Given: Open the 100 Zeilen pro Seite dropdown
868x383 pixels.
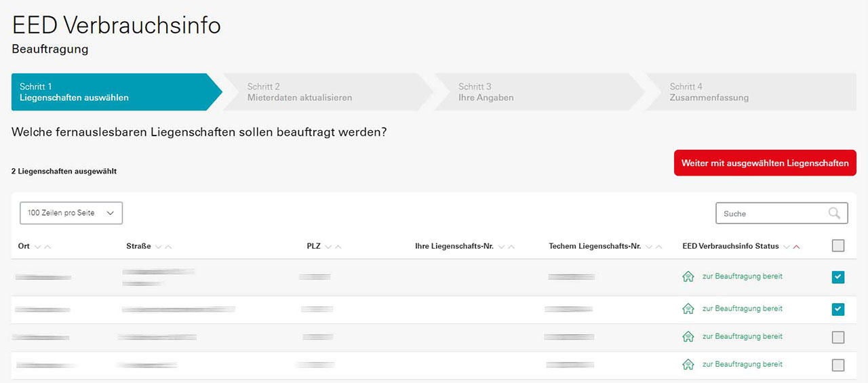Looking at the screenshot, I should (71, 213).
